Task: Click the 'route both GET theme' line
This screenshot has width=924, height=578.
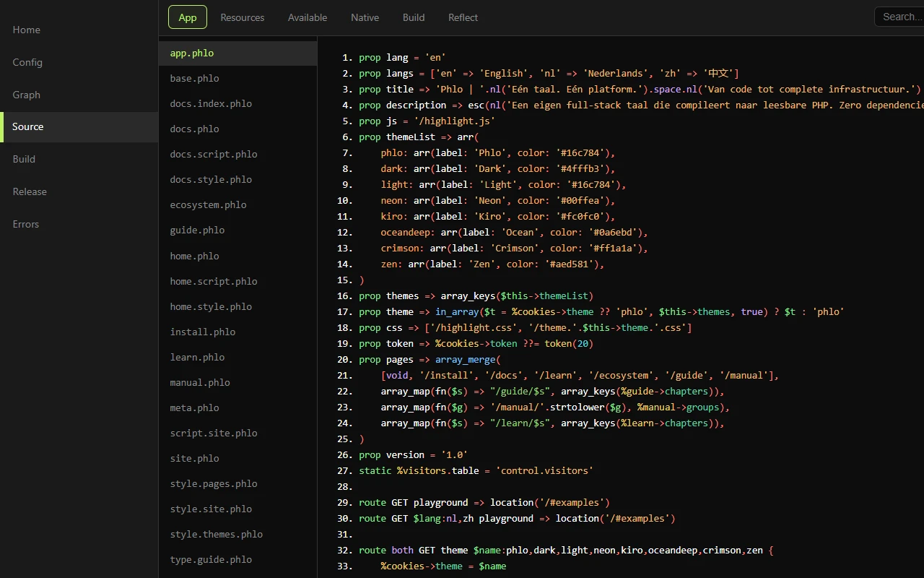Action: click(566, 551)
